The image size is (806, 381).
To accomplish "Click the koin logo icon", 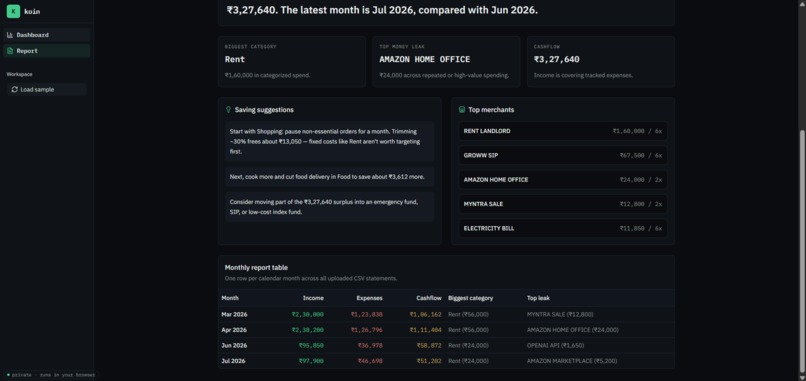I will click(13, 11).
